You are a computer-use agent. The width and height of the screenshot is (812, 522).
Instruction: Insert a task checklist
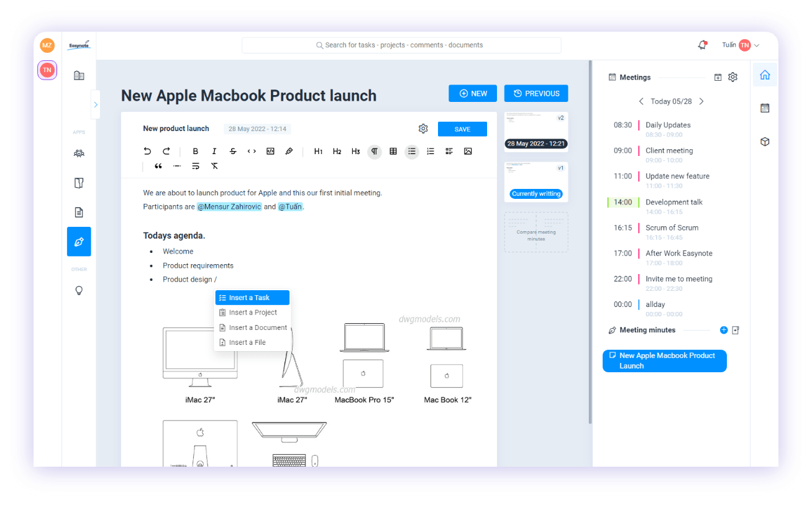[x=449, y=151]
